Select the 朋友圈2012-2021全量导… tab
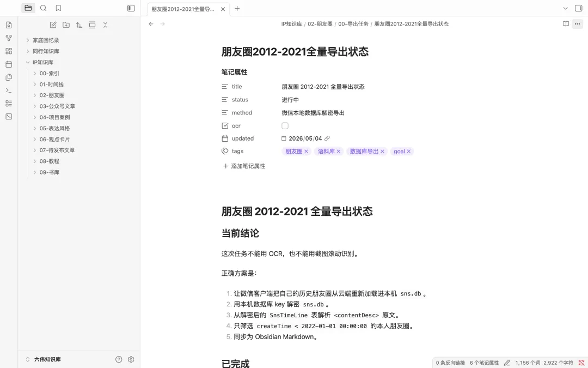This screenshot has width=588, height=368. pyautogui.click(x=183, y=9)
